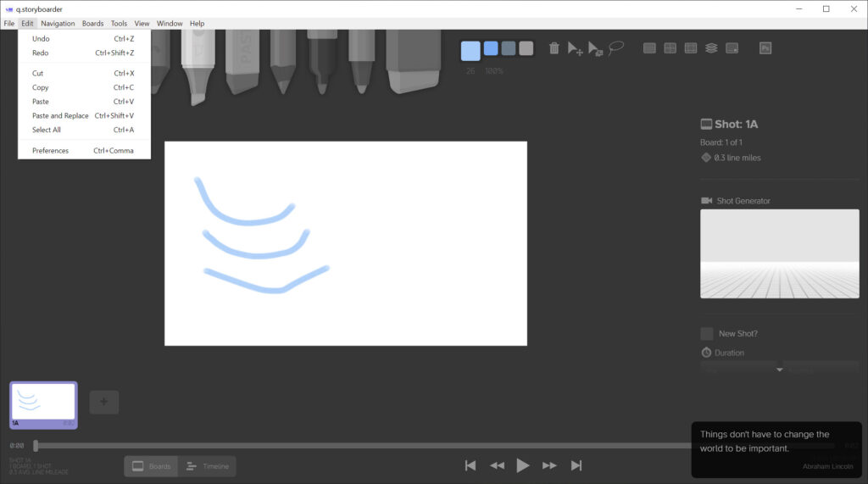Go to the next board
The height and width of the screenshot is (484, 868).
click(x=549, y=465)
